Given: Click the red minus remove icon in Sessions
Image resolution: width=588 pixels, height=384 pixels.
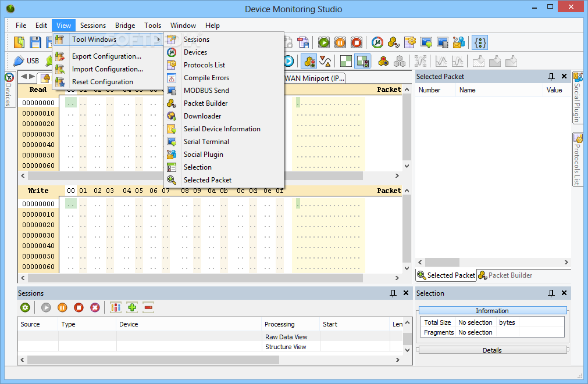Looking at the screenshot, I should click(148, 307).
